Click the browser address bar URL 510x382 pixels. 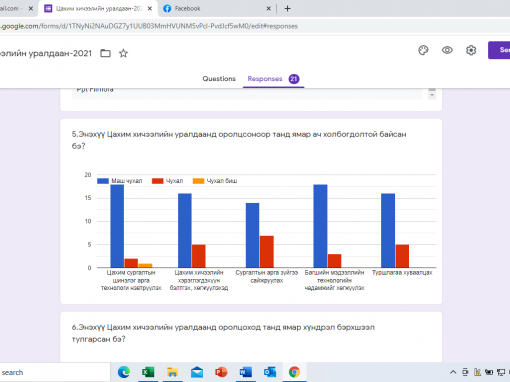pos(149,26)
